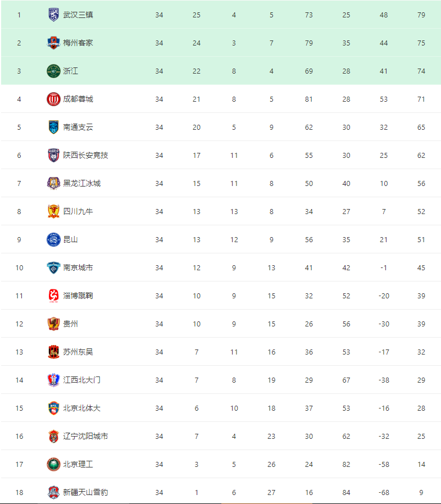
Task: Click the Zibo Cuju (淄博蹴鞠) red logo
Action: pyautogui.click(x=53, y=296)
